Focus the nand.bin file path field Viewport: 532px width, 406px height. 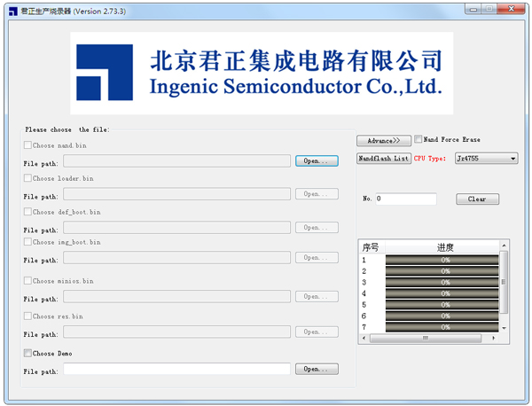point(176,160)
